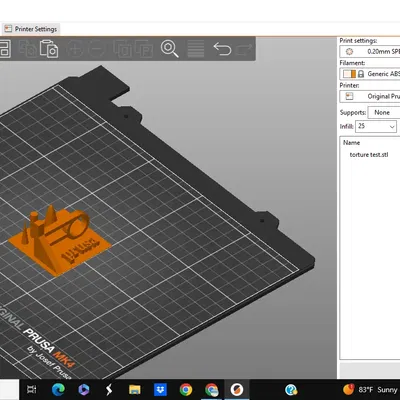Click the Add instance plus icon
Image resolution: width=400 pixels, height=400 pixels.
coord(74,49)
